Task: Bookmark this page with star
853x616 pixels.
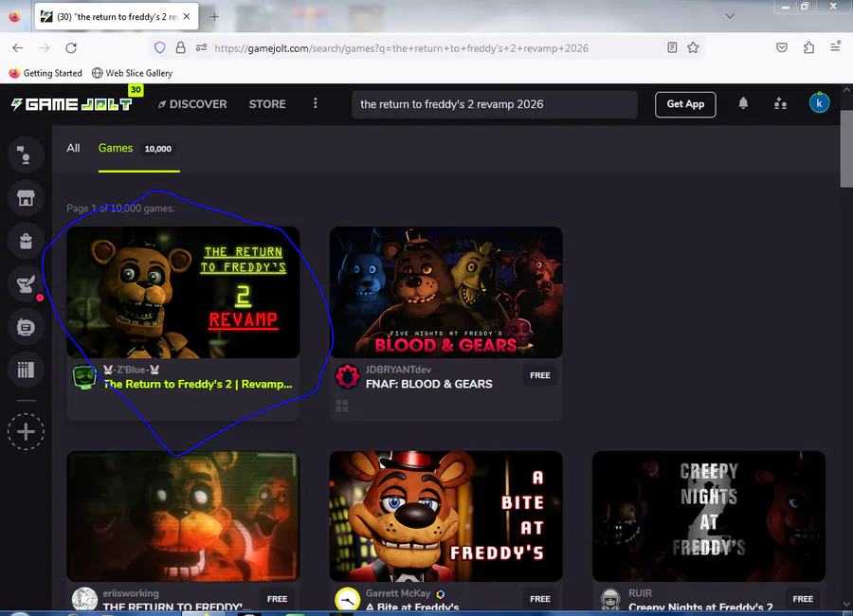Action: tap(693, 48)
